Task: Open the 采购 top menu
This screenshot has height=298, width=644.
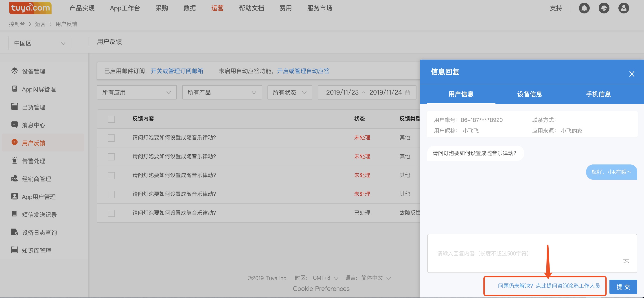Action: coord(162,8)
